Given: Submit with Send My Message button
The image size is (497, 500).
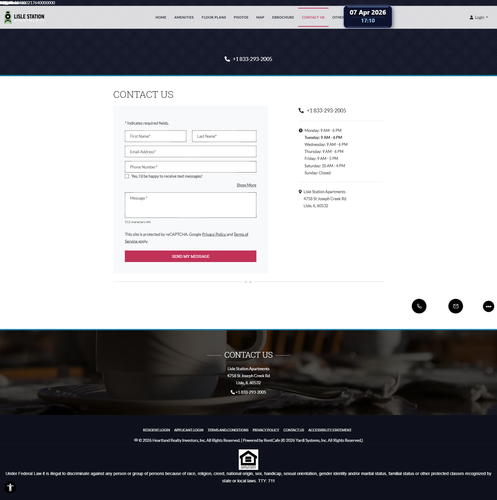Looking at the screenshot, I should click(x=190, y=256).
